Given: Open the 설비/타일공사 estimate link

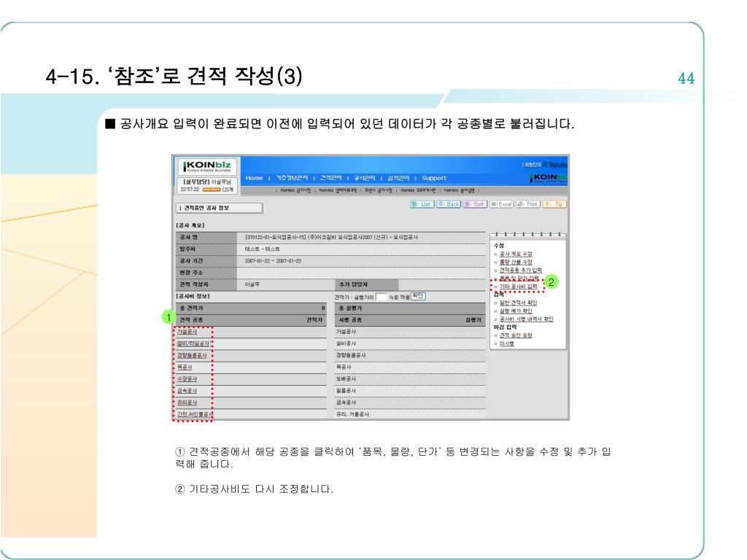Looking at the screenshot, I should point(193,343).
